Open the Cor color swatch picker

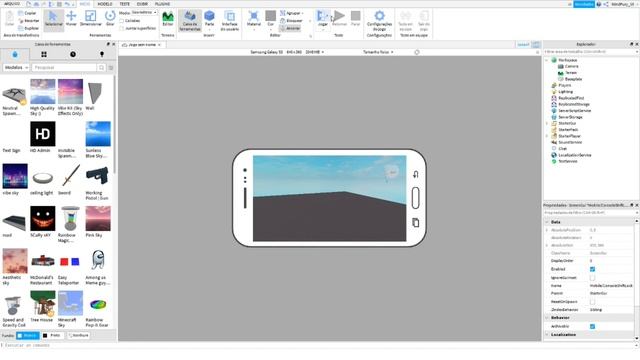coord(270,19)
